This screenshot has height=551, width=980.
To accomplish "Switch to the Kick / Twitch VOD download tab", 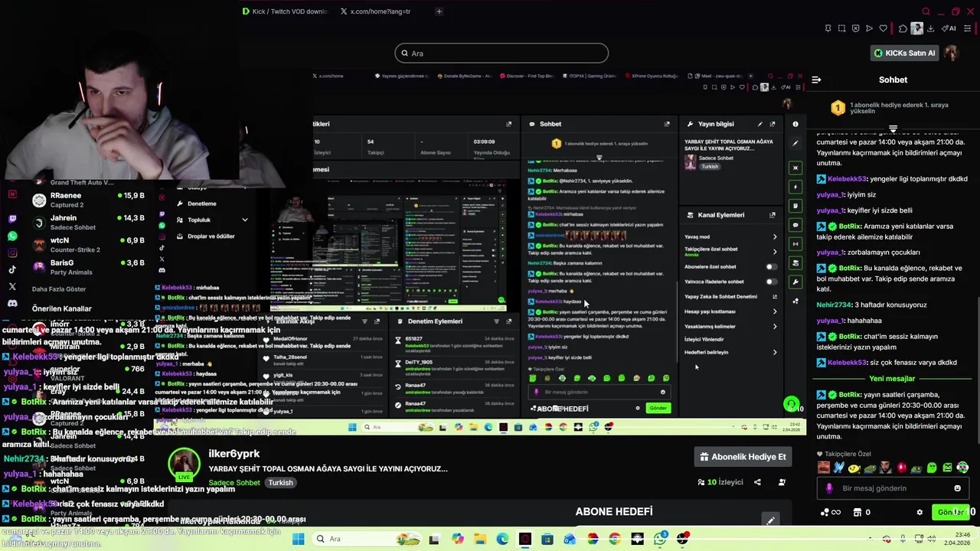I will point(285,11).
